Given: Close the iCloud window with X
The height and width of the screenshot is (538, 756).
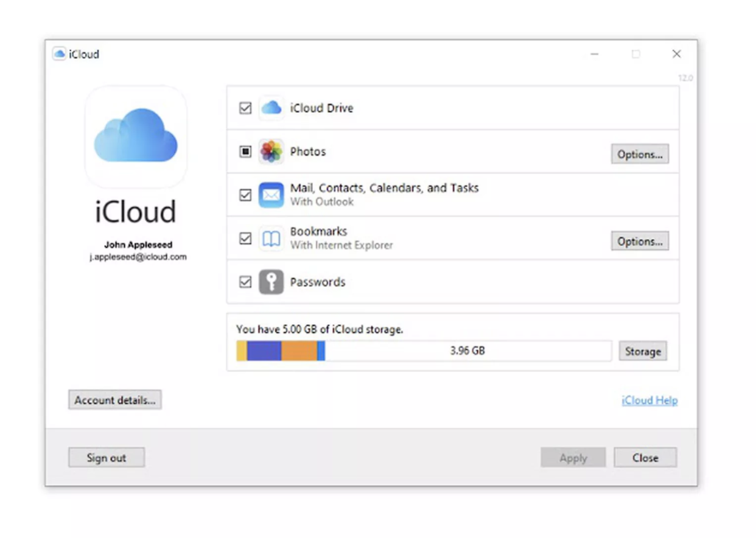Looking at the screenshot, I should click(x=676, y=54).
